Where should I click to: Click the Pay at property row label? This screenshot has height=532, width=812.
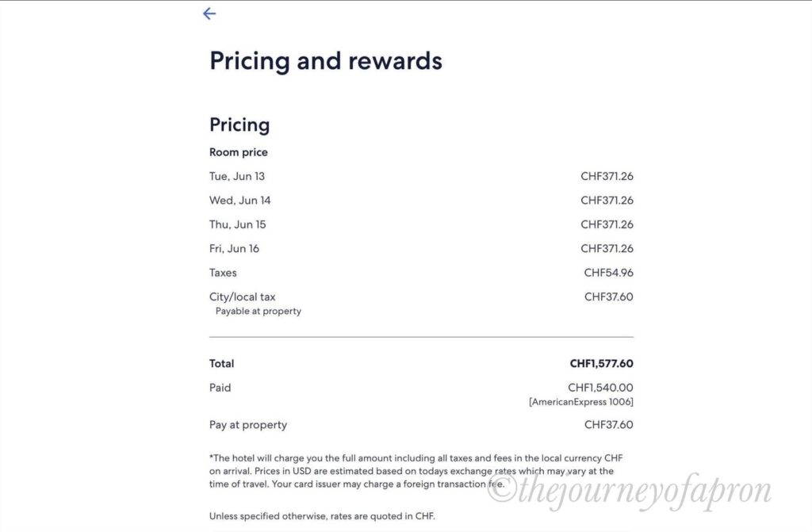(x=248, y=425)
